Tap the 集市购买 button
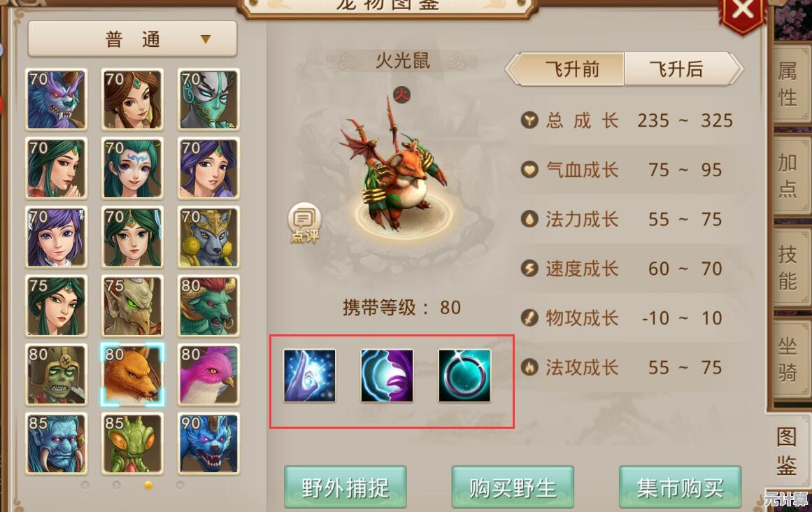The height and width of the screenshot is (512, 812). (x=680, y=487)
